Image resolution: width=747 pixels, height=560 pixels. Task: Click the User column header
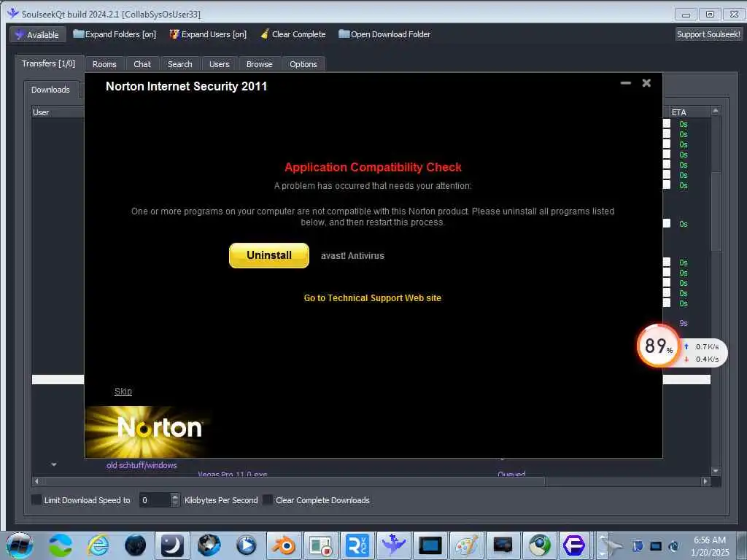tap(58, 112)
